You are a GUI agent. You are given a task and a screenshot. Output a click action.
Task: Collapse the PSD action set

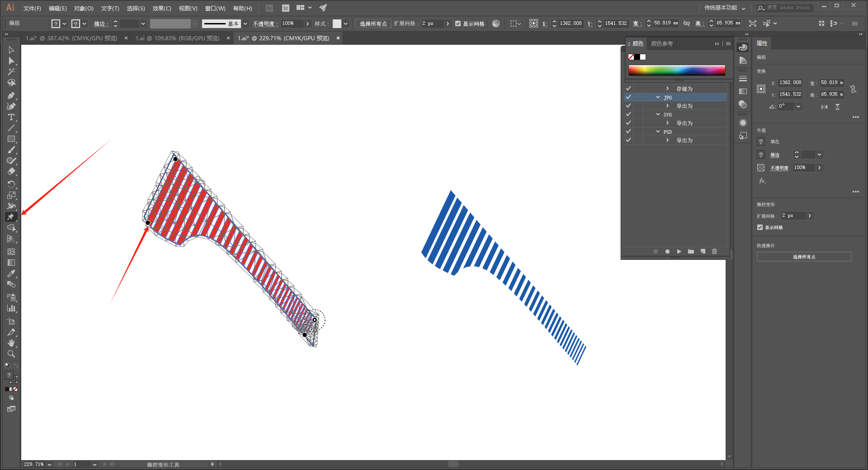click(658, 132)
